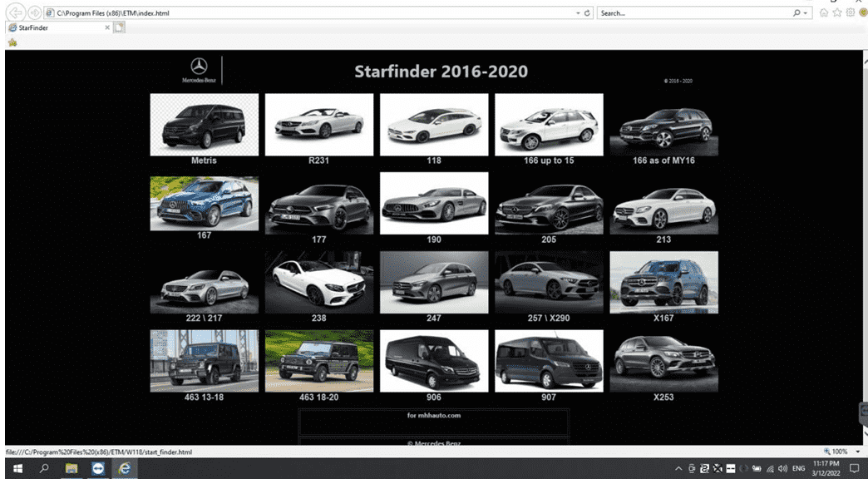Open File Explorer from the taskbar

point(72,468)
